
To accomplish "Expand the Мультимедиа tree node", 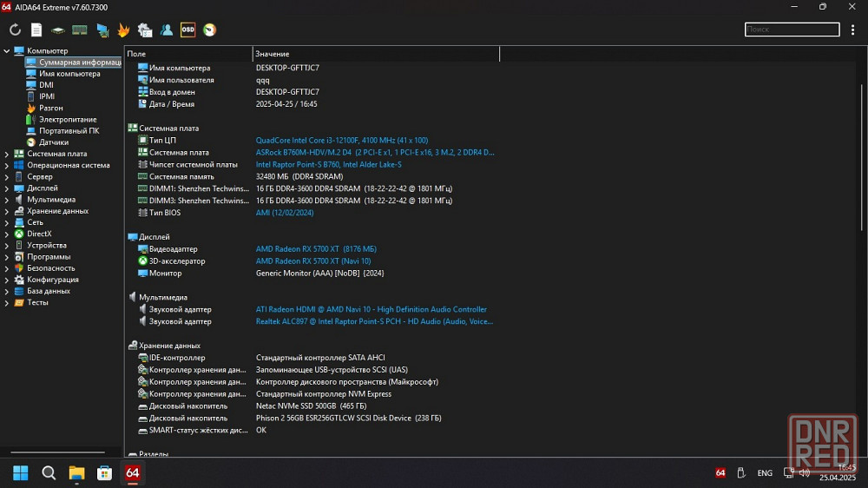I will 7,200.
